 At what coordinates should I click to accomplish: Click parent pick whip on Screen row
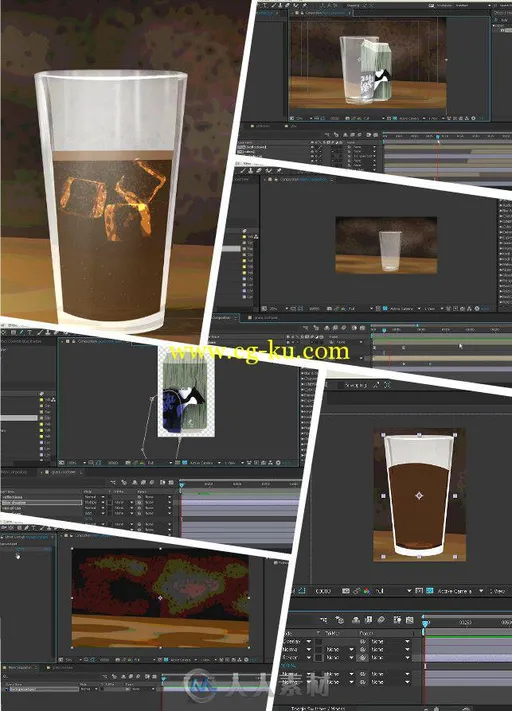click(x=363, y=657)
